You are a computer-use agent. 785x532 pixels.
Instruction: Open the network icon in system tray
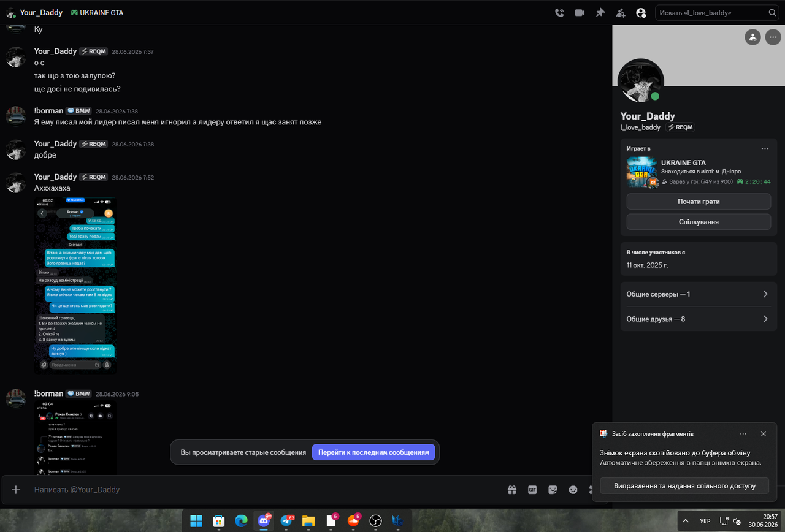(x=724, y=521)
